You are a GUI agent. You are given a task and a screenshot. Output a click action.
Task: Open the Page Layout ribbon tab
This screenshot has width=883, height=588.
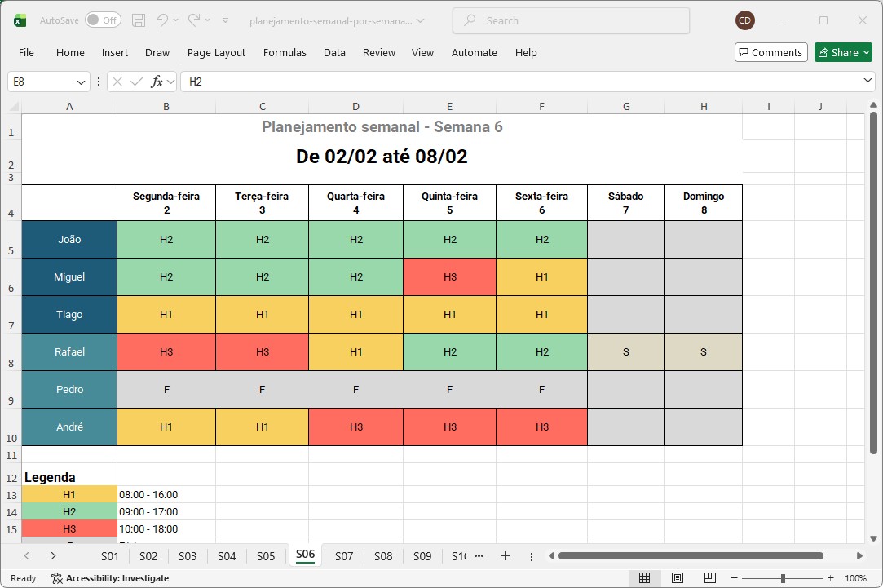(x=216, y=52)
